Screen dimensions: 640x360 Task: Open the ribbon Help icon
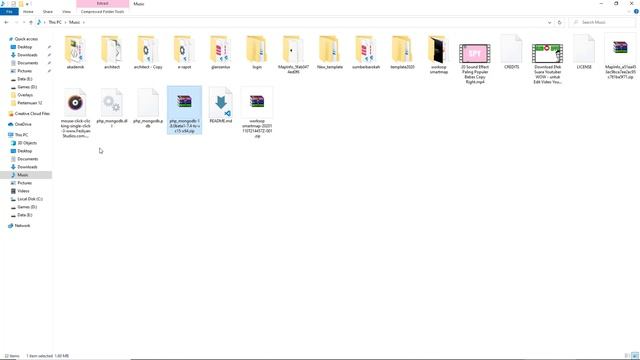pos(636,11)
